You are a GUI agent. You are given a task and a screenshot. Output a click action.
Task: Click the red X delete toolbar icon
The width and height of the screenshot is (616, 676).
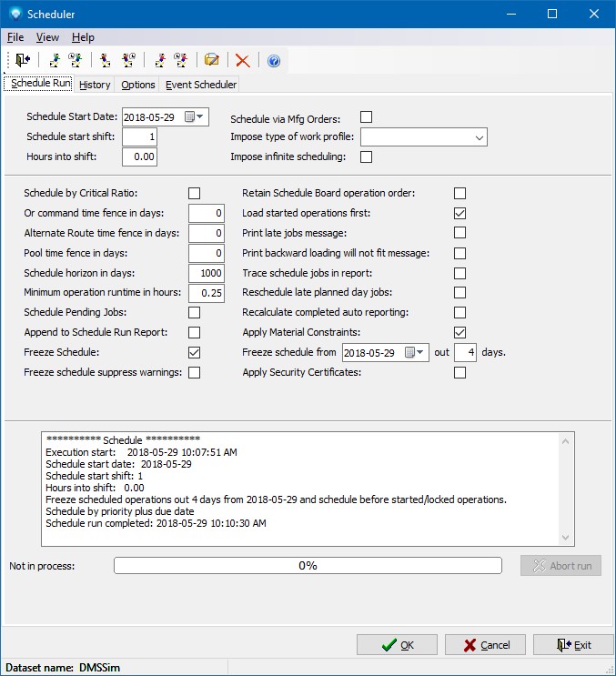[x=242, y=60]
